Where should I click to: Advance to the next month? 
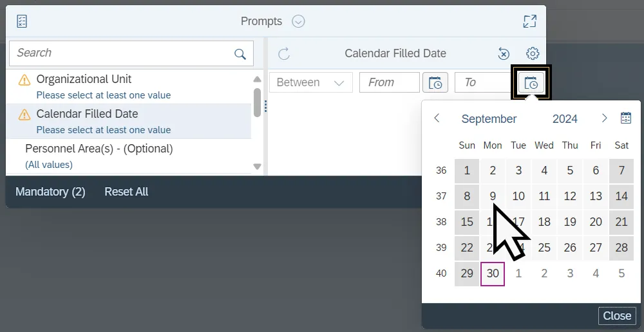604,118
